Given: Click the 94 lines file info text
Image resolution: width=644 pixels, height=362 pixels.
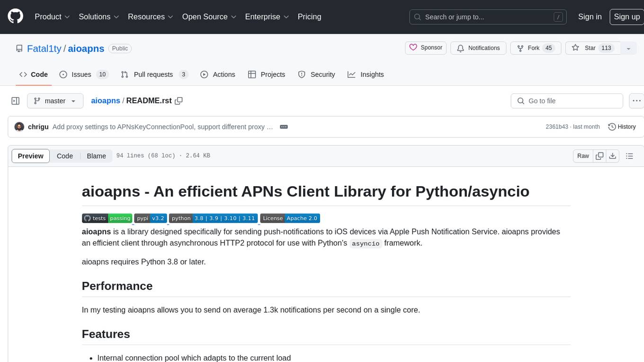Looking at the screenshot, I should [163, 156].
